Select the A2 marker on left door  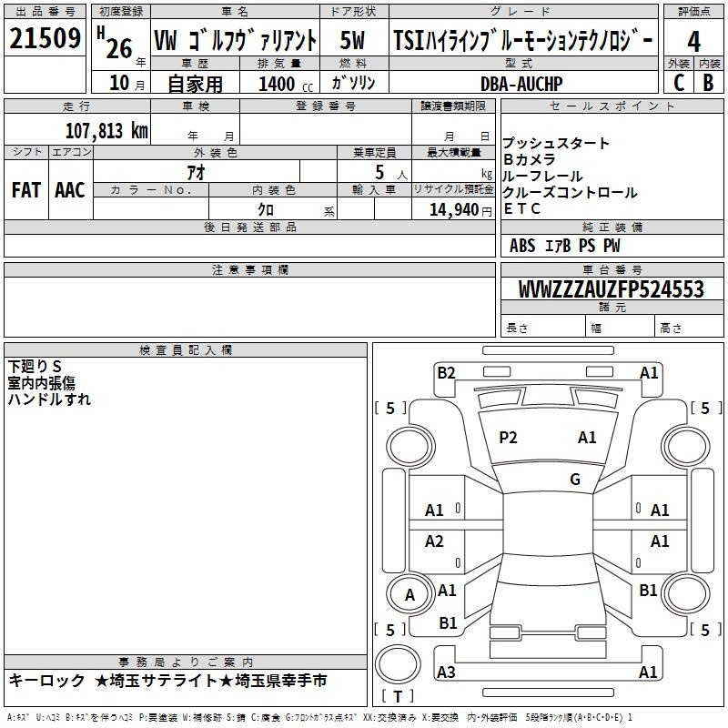point(435,541)
